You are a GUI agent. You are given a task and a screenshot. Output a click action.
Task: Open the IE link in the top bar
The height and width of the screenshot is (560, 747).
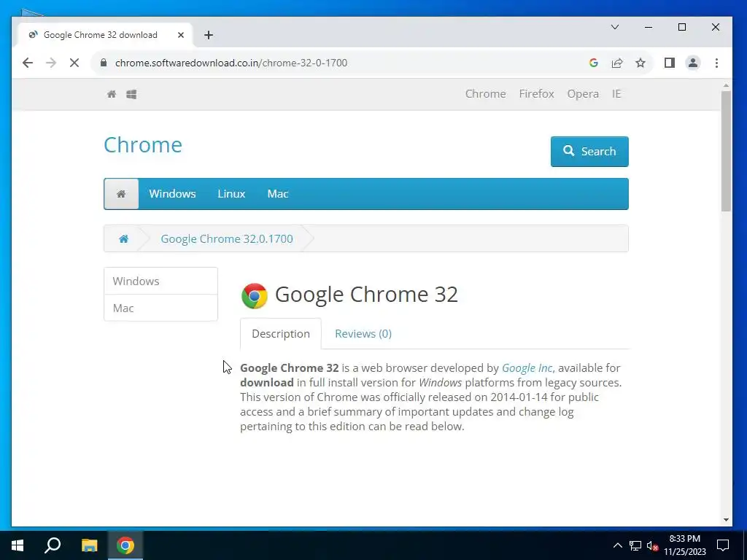[x=616, y=94]
